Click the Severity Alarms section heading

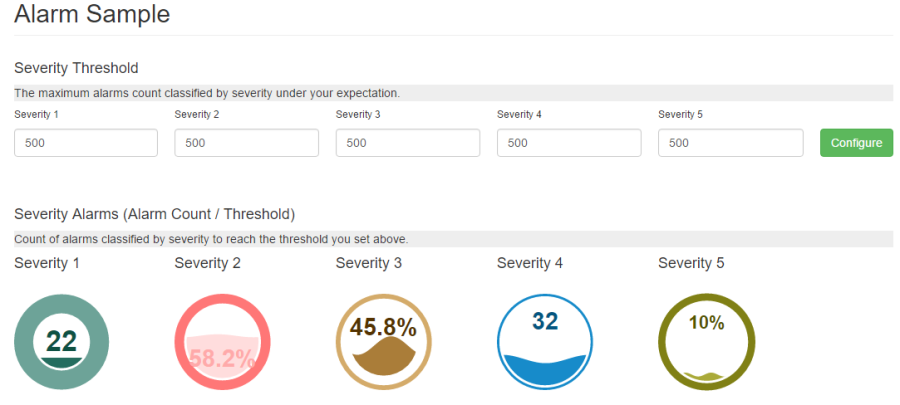click(x=154, y=214)
